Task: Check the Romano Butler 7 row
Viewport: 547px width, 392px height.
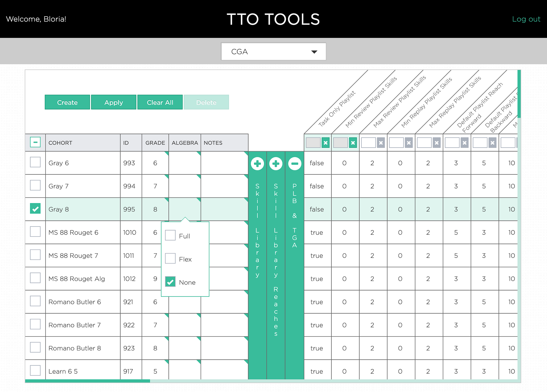Action: point(35,324)
